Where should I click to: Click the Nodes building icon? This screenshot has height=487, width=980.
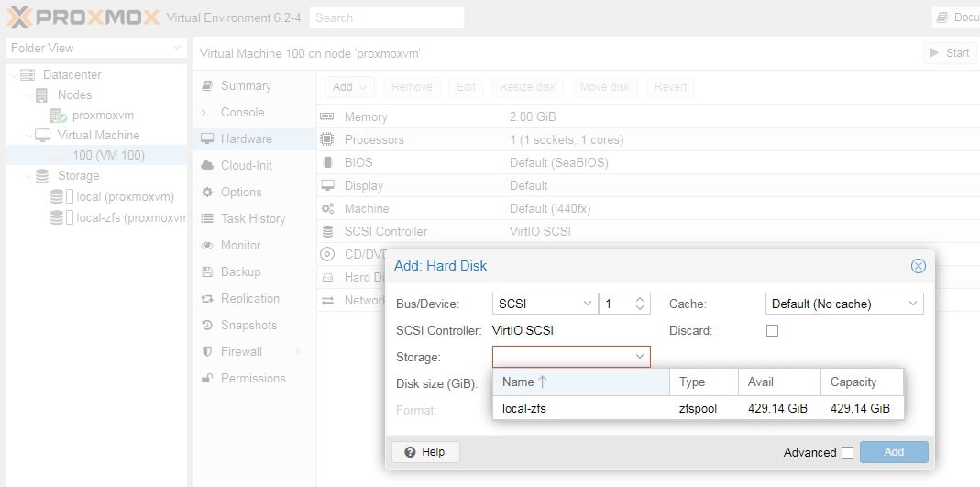pos(42,95)
